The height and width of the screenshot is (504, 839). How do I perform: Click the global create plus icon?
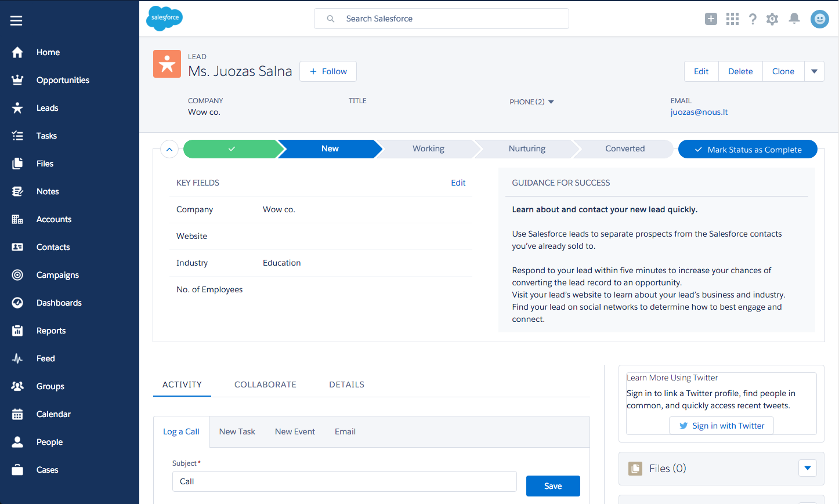click(711, 19)
